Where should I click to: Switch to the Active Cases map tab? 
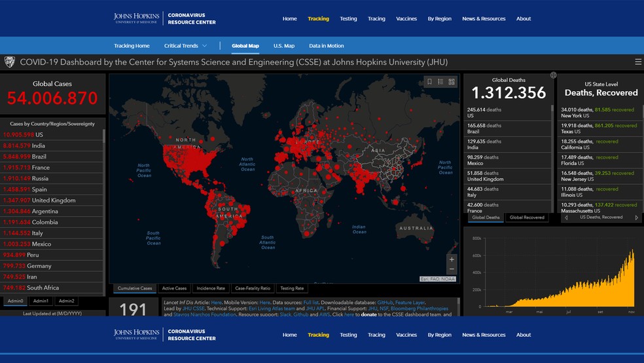174,288
